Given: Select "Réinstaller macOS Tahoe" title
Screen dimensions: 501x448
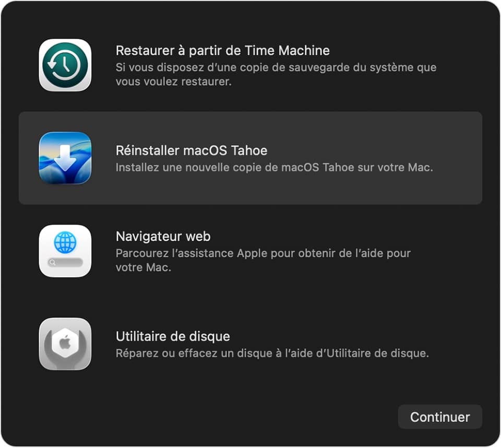Looking at the screenshot, I should (192, 150).
